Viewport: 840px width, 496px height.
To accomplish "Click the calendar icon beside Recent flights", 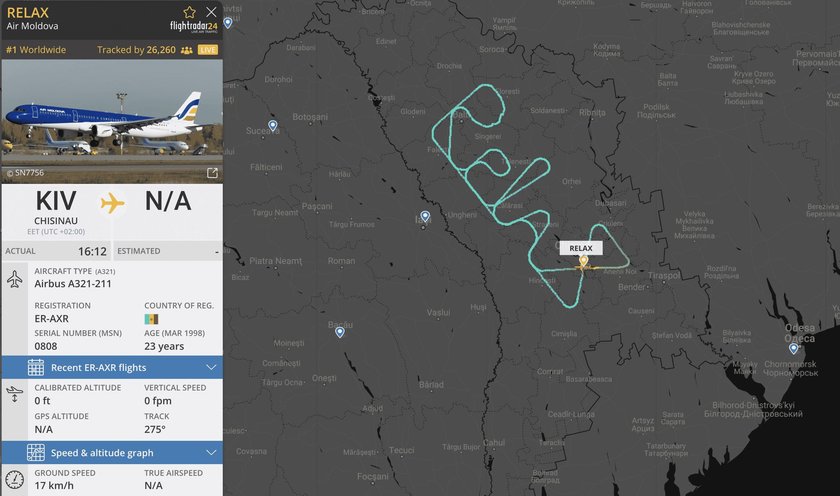I will 14,367.
